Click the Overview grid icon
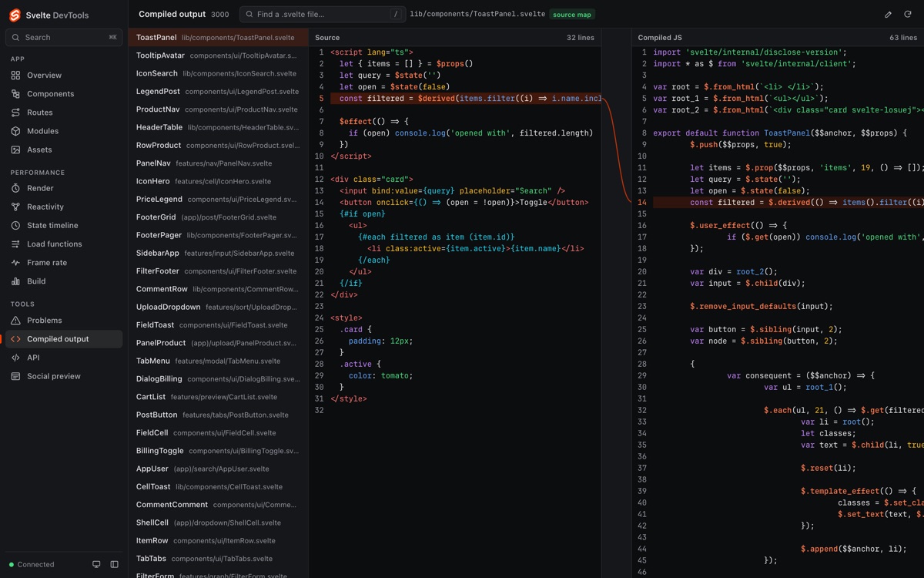The height and width of the screenshot is (578, 924). [15, 76]
